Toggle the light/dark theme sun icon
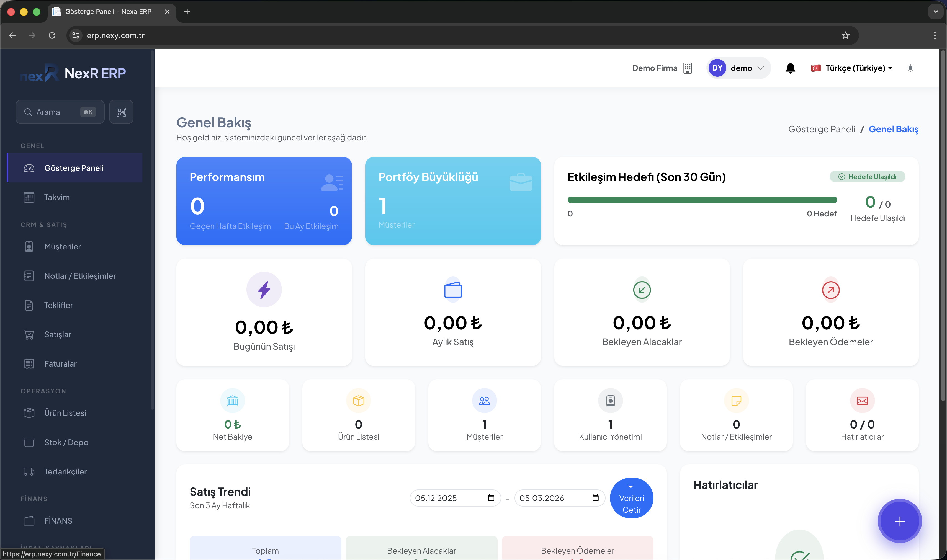This screenshot has width=947, height=560. tap(910, 68)
